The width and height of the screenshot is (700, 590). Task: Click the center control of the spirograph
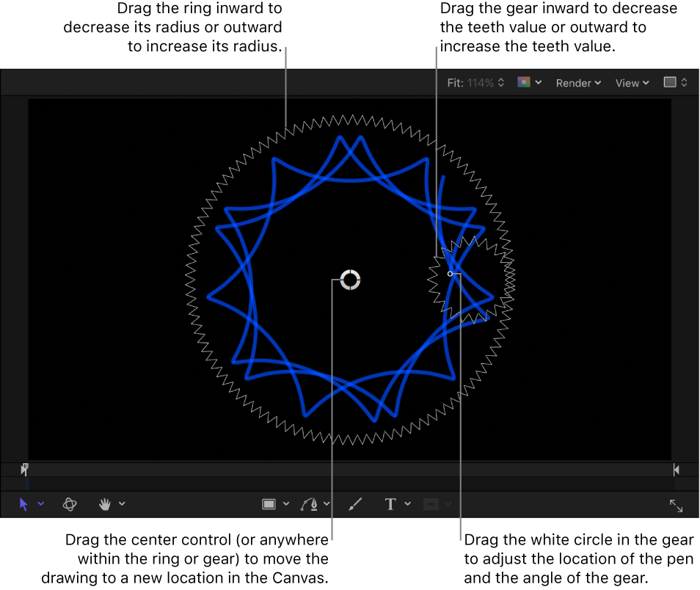(x=349, y=280)
